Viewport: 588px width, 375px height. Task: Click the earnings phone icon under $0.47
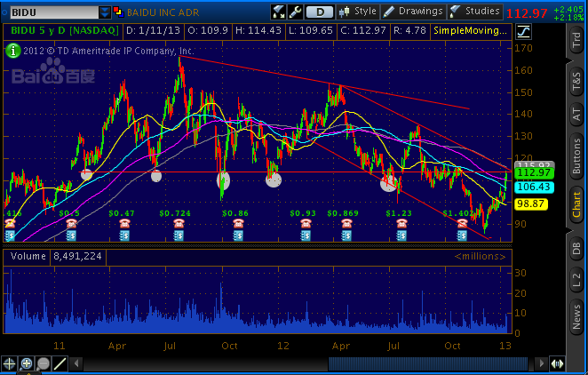(x=124, y=224)
